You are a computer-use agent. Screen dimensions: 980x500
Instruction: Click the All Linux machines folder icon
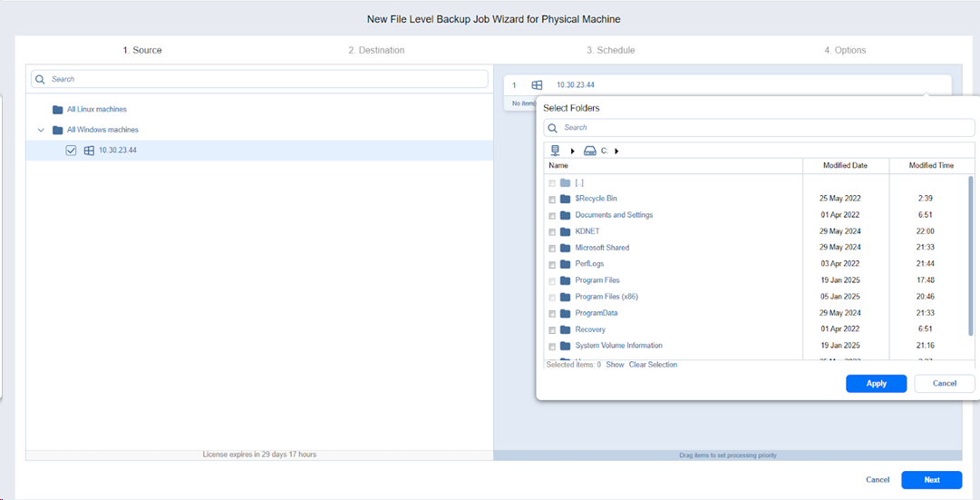tap(58, 110)
